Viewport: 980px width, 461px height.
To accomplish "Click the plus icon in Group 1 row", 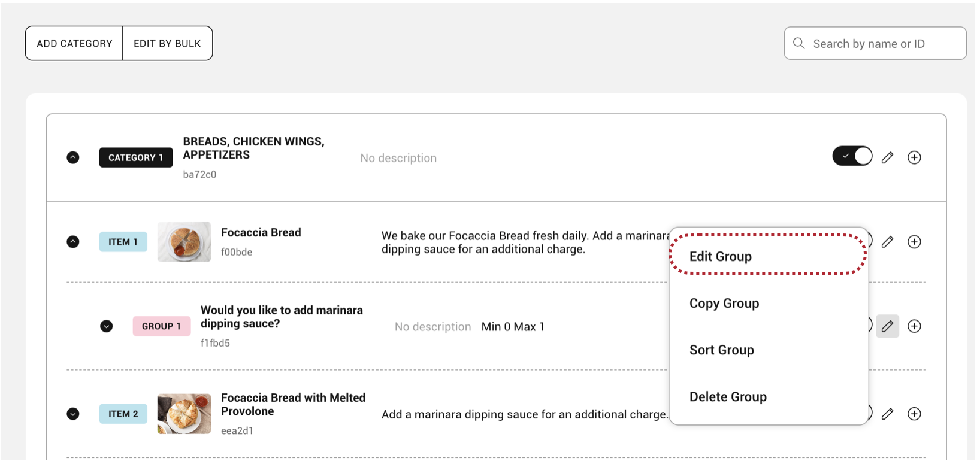I will point(914,326).
